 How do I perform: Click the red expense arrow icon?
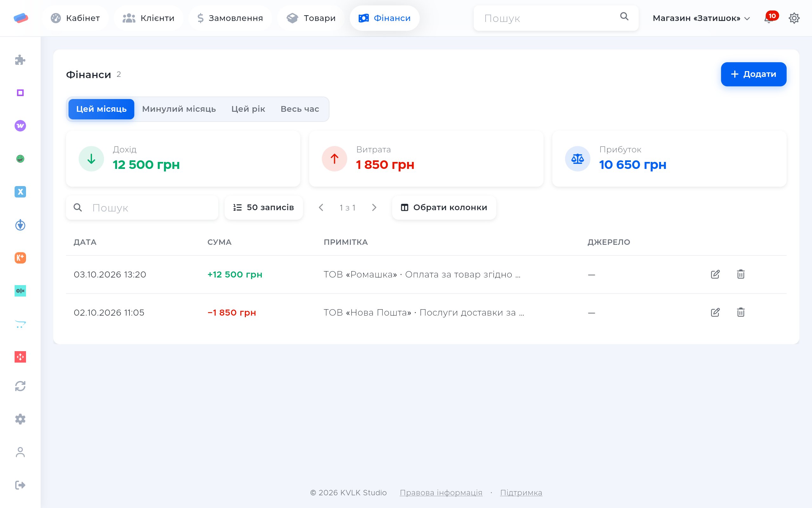(334, 158)
